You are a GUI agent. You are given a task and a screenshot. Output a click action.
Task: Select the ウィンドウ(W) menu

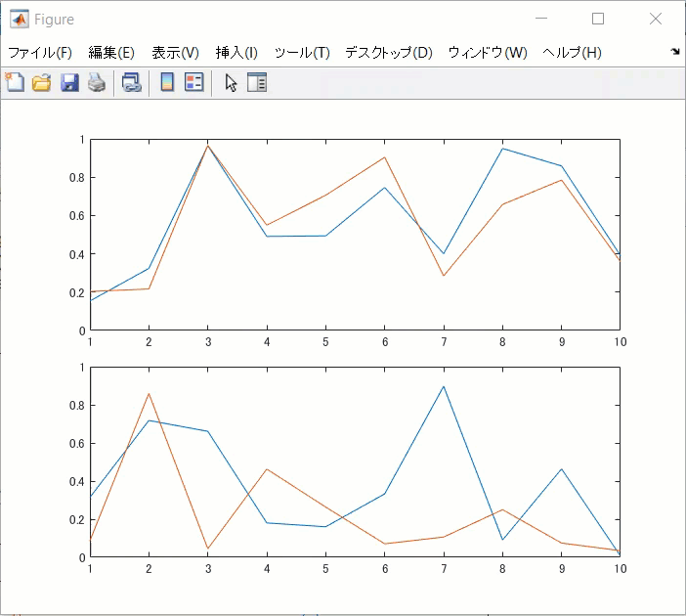[x=487, y=53]
